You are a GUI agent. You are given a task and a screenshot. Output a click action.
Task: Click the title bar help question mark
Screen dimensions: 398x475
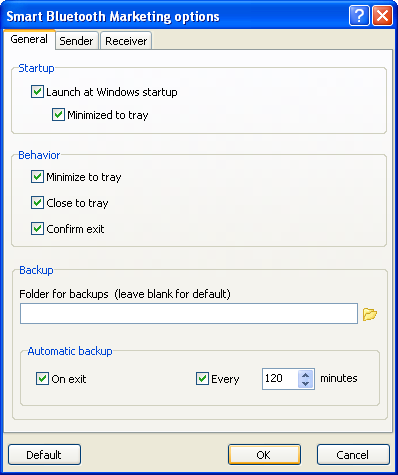[x=359, y=16]
